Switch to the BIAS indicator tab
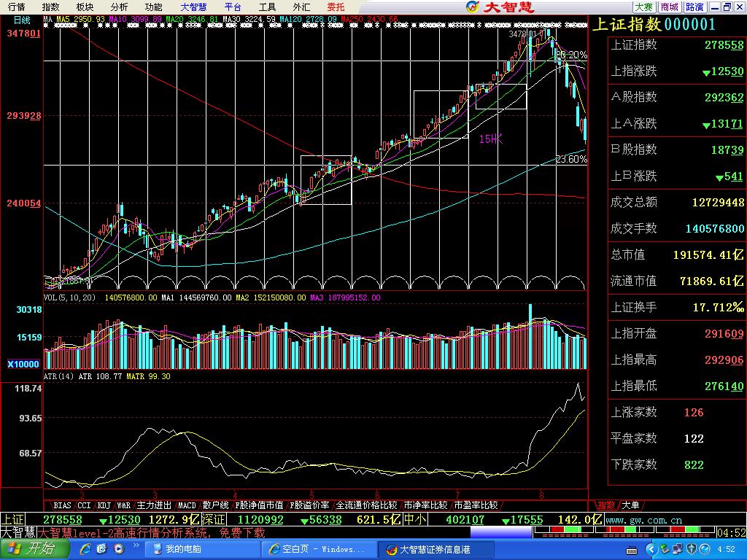The height and width of the screenshot is (560, 747). click(62, 505)
